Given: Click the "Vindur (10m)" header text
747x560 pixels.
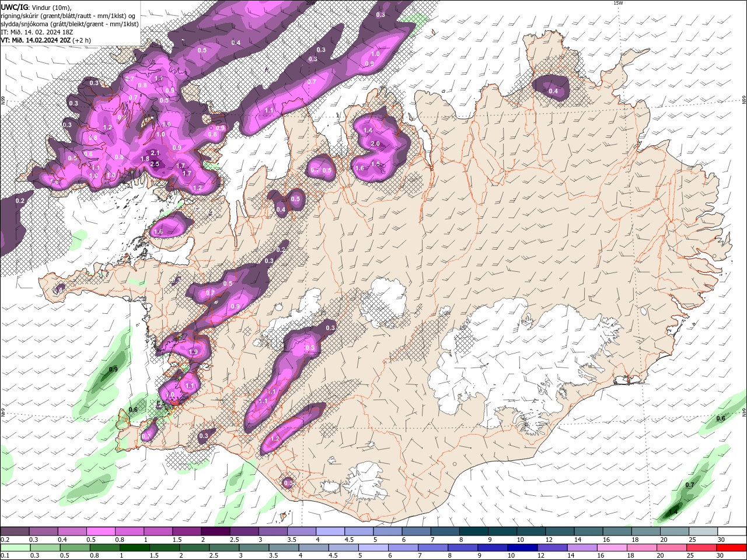Looking at the screenshot, I should pos(52,7).
